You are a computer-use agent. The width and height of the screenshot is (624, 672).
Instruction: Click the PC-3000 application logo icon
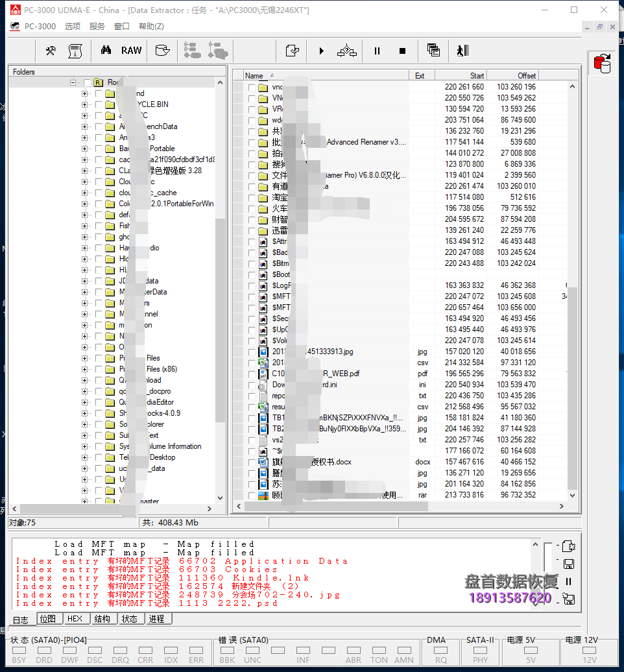click(x=15, y=10)
